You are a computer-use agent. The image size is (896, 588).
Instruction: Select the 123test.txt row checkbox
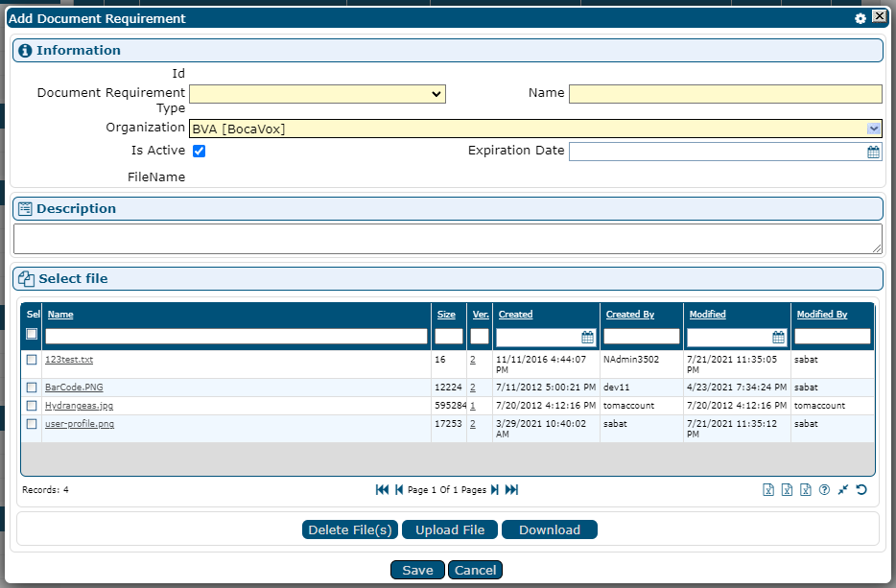click(x=32, y=360)
